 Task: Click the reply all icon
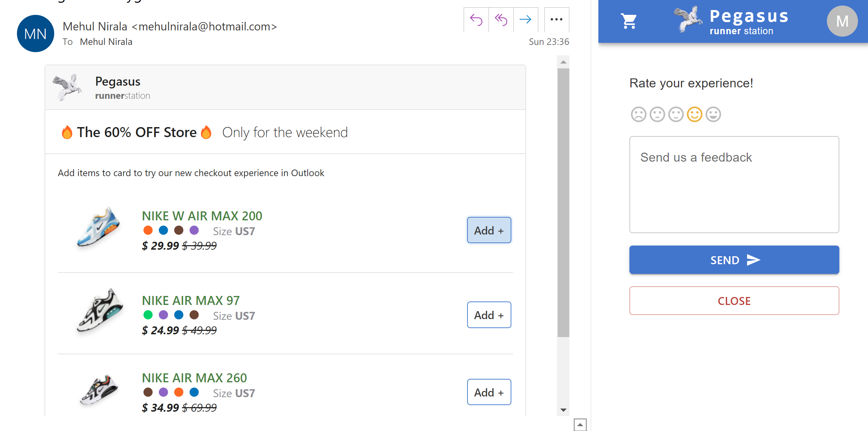(x=501, y=20)
